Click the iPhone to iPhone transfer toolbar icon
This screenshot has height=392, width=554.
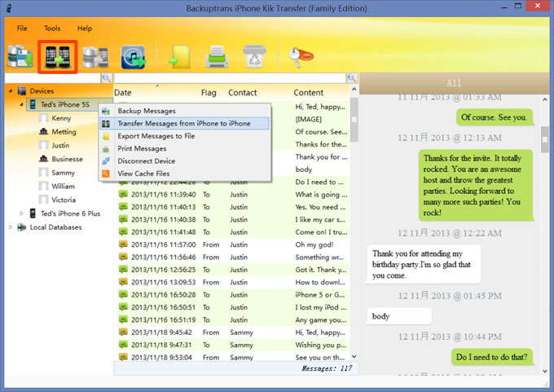tap(58, 56)
